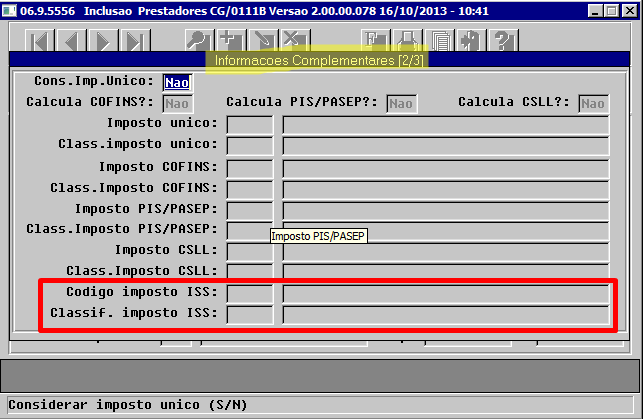Minimize the Inclusao Prestadores window

(x=595, y=10)
